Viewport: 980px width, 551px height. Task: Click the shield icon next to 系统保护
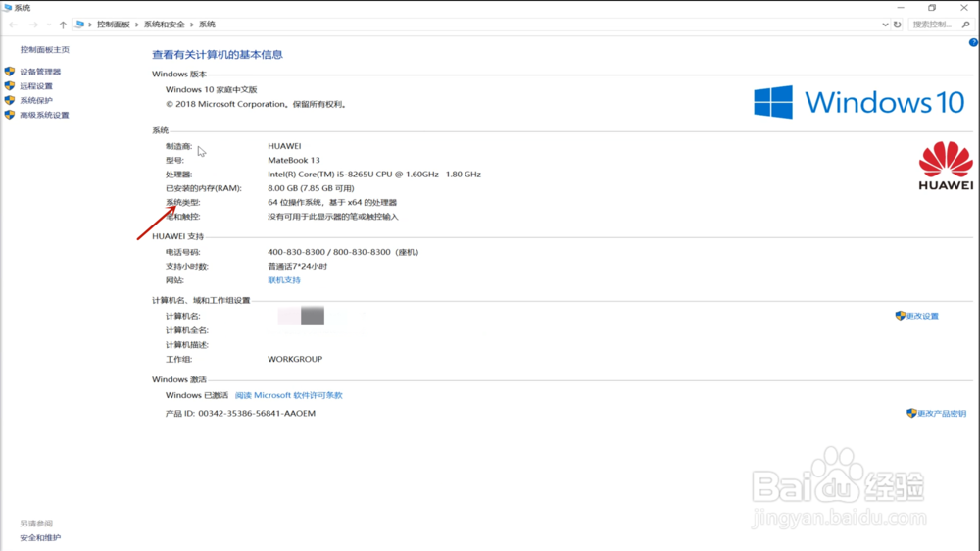coord(10,100)
